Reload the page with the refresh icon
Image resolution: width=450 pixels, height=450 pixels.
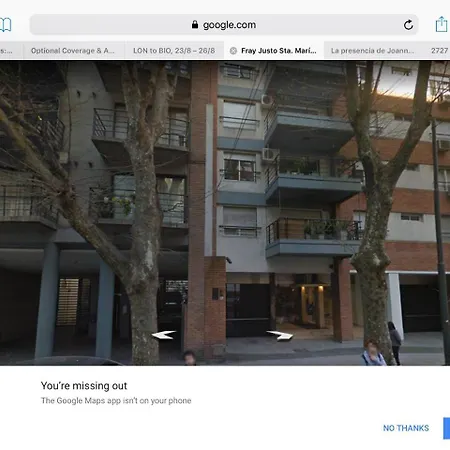coord(408,25)
